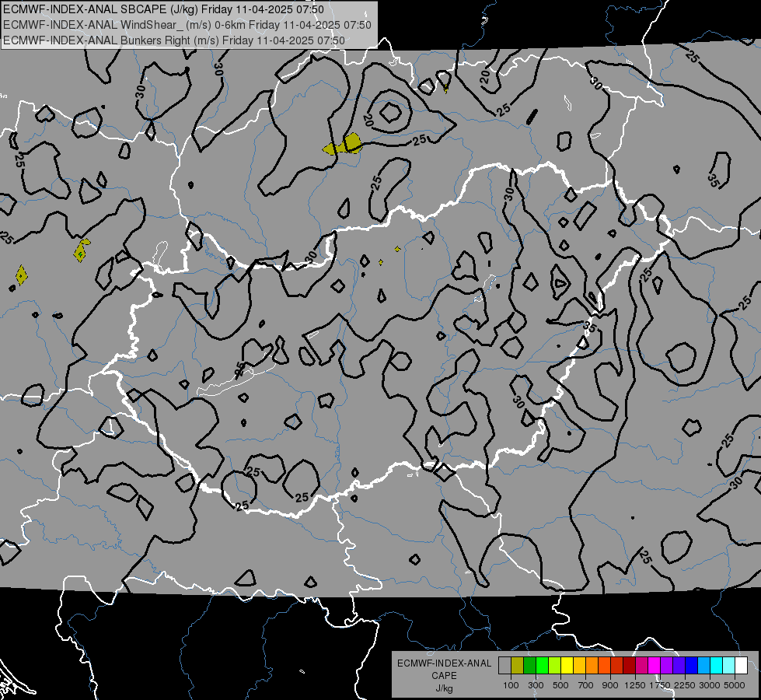Viewport: 761px width, 700px height.
Task: Pick the cyan swatch right of 3000
Action: (717, 666)
